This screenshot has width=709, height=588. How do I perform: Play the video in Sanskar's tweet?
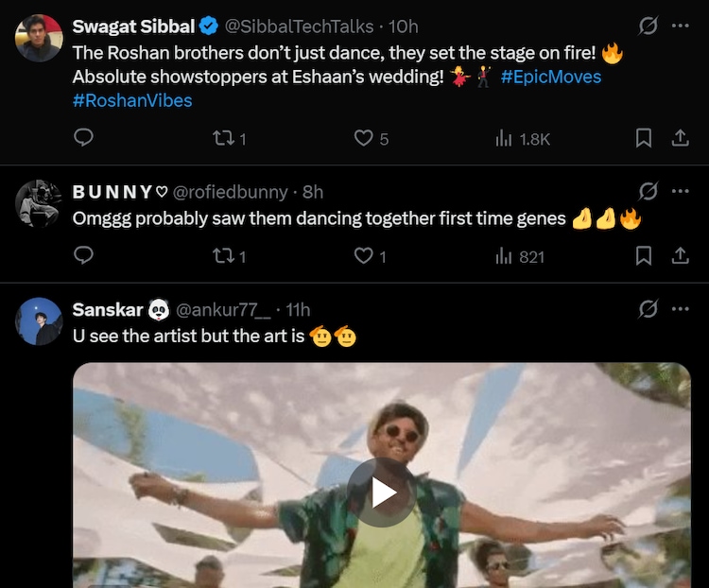tap(382, 492)
